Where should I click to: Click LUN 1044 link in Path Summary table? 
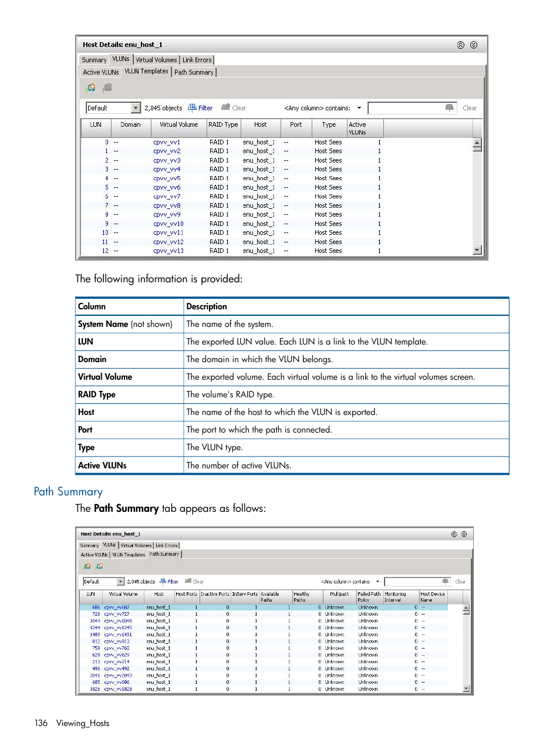[x=95, y=621]
